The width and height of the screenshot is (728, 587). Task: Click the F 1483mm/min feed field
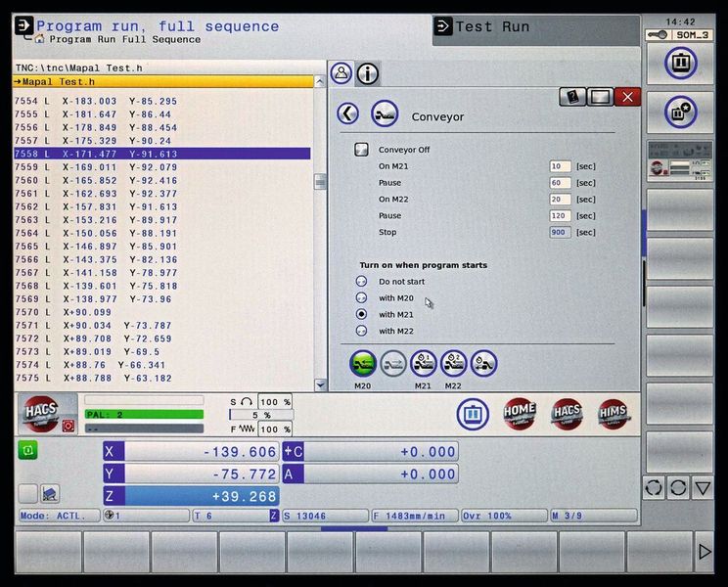pyautogui.click(x=415, y=516)
